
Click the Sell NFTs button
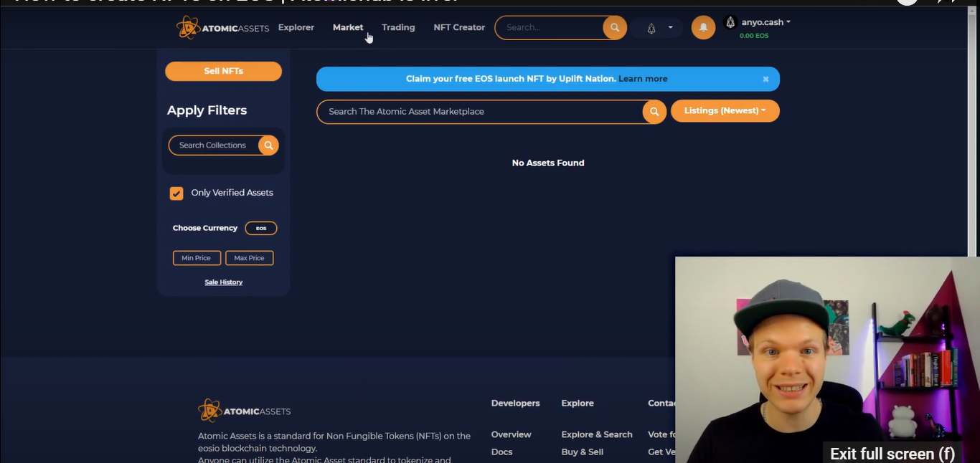click(223, 71)
